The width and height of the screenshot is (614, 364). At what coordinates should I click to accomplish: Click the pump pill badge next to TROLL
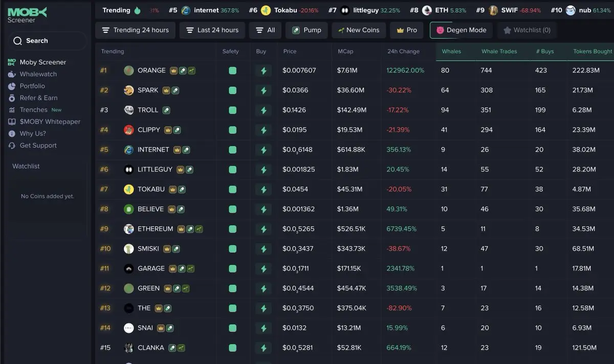[166, 110]
